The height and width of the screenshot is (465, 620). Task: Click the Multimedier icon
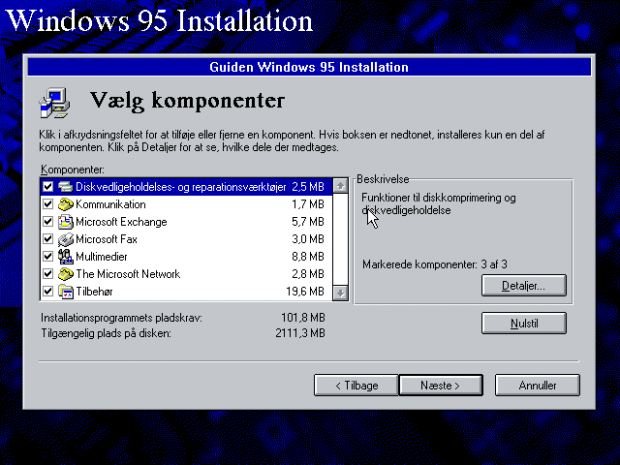(x=65, y=256)
